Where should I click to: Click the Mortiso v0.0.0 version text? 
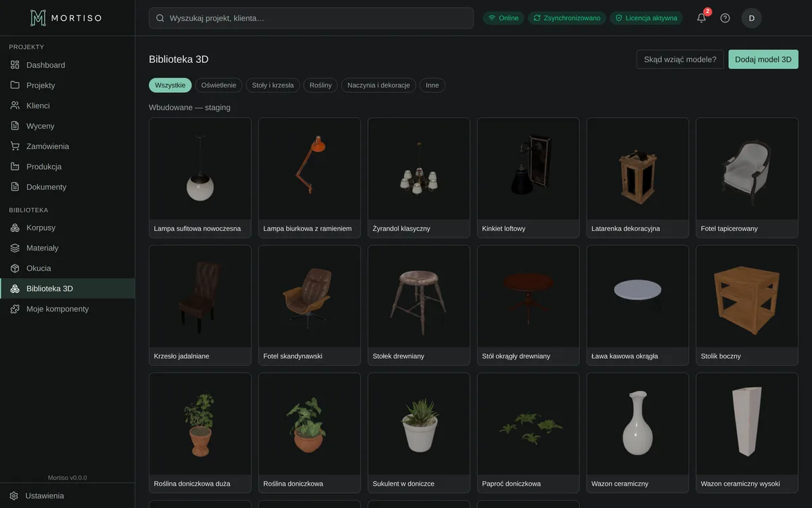68,478
